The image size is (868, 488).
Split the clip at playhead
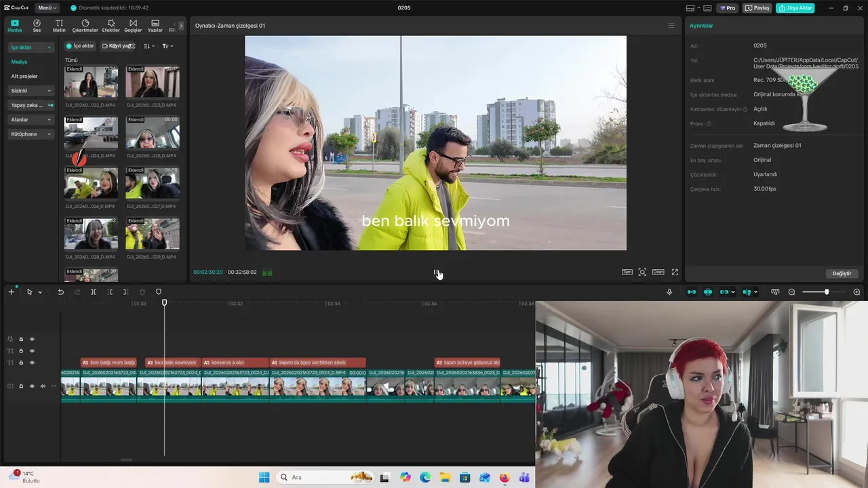coord(94,292)
